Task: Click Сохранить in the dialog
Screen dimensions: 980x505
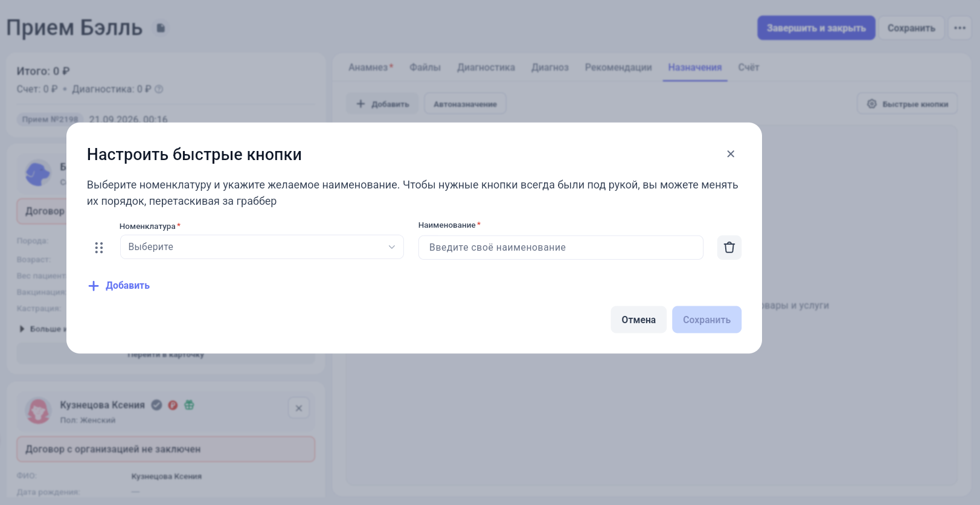Action: [x=707, y=320]
